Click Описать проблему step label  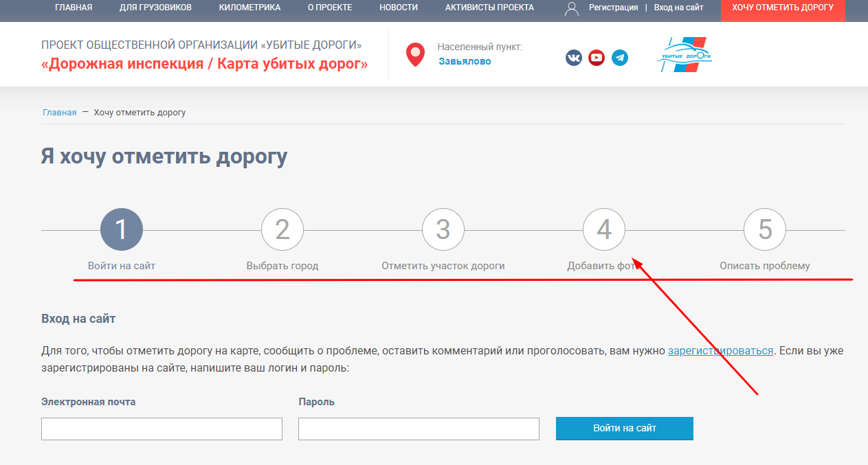tap(765, 266)
